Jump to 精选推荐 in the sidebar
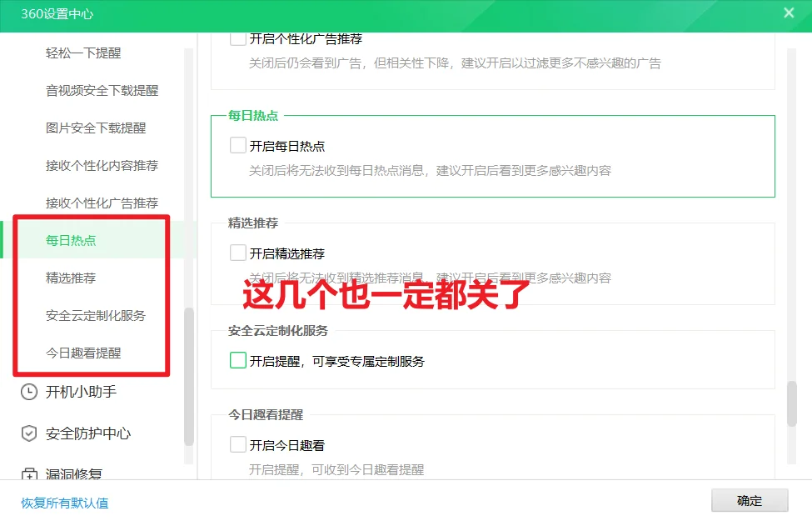This screenshot has height=521, width=812. tap(71, 278)
